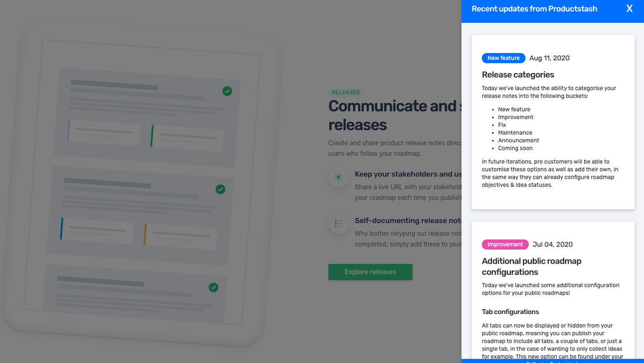
Task: Click the blue-marked card in the illustration
Action: coord(97,230)
